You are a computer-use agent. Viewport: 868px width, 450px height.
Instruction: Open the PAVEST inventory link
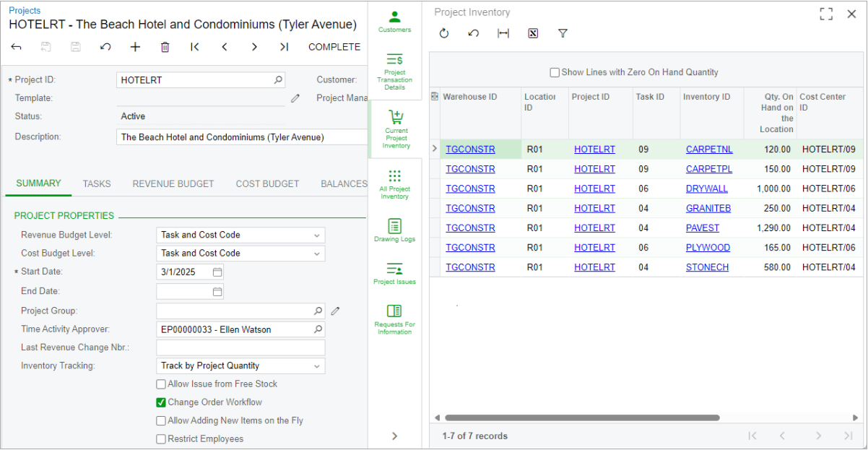tap(703, 228)
